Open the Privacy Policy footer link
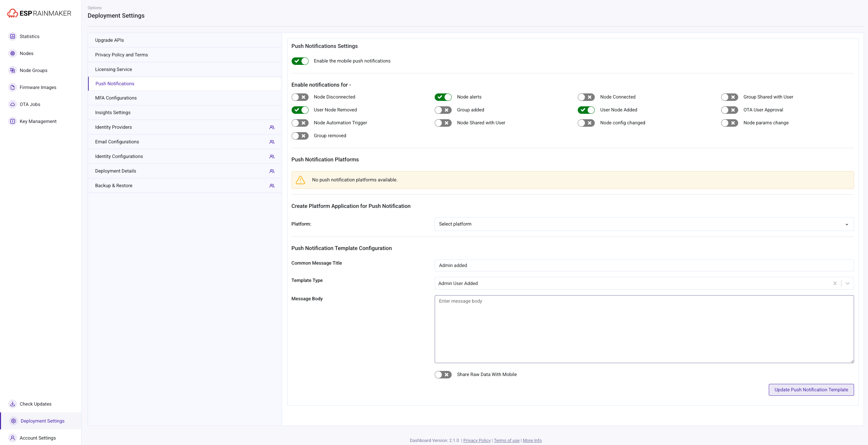Image resolution: width=868 pixels, height=445 pixels. pos(477,441)
